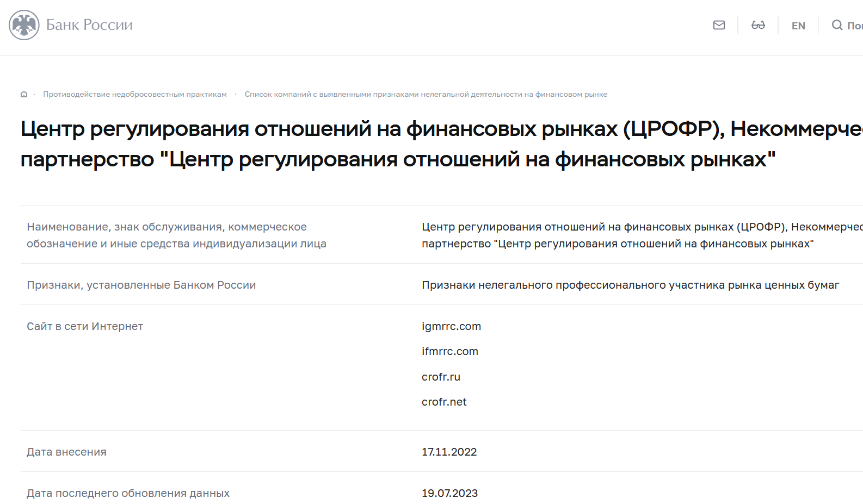The image size is (863, 504).
Task: Click 'Дата последнего обновления данных' label
Action: click(x=128, y=493)
